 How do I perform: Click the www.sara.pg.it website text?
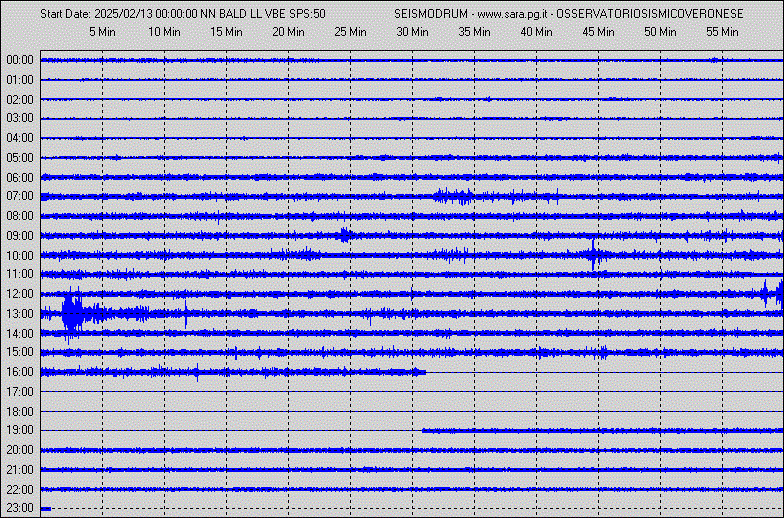point(512,14)
